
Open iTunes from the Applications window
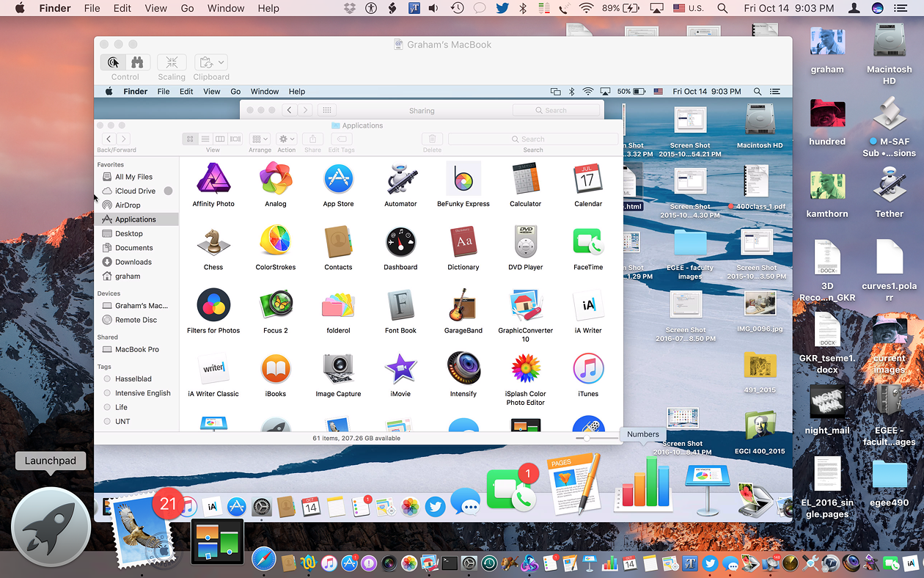pyautogui.click(x=588, y=368)
